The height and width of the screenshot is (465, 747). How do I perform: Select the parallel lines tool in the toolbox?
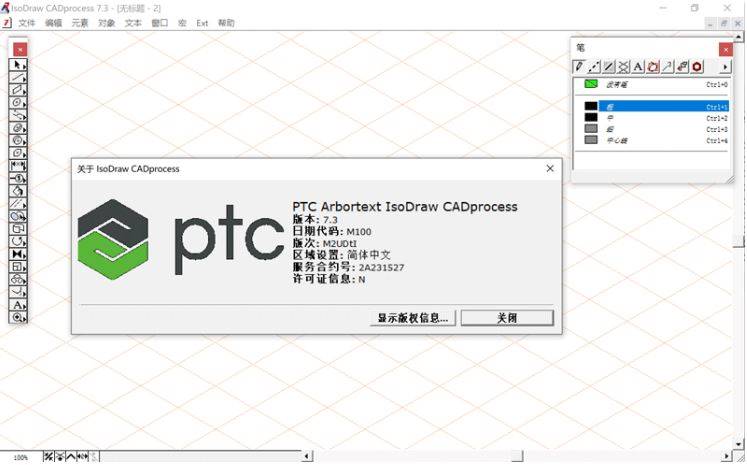[18, 203]
